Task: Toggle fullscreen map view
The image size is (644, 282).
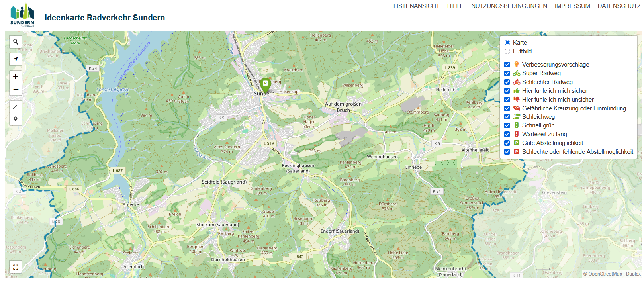Action: [x=16, y=267]
